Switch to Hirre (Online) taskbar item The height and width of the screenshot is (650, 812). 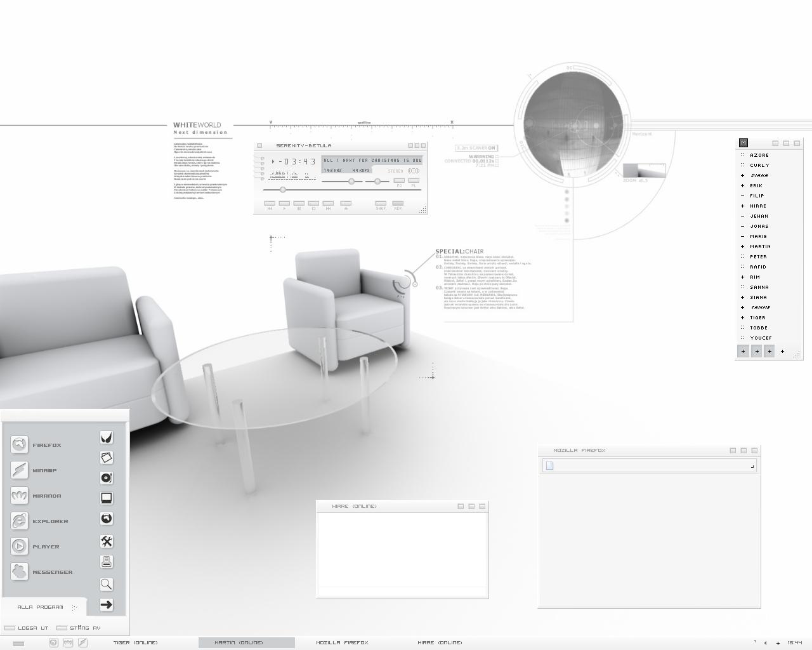[440, 642]
